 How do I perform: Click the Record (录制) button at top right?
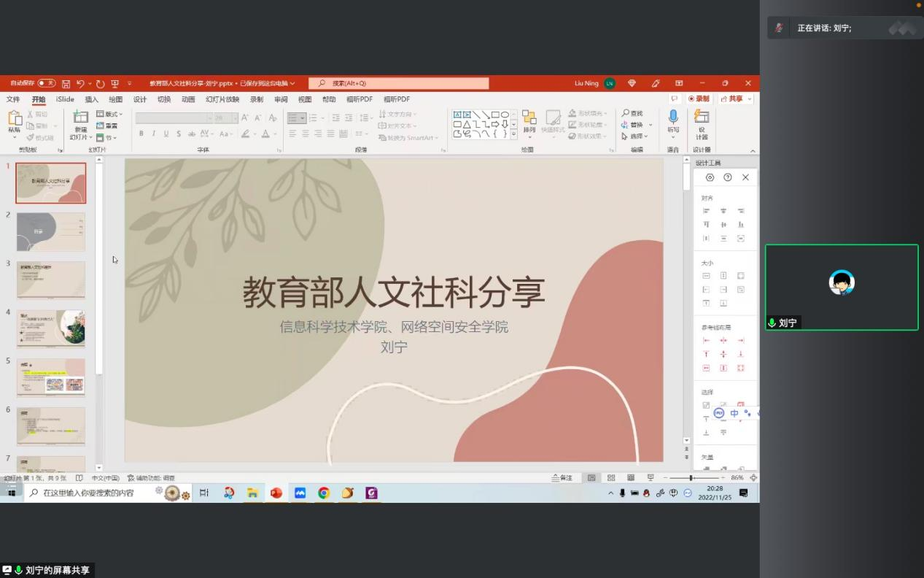tap(699, 99)
